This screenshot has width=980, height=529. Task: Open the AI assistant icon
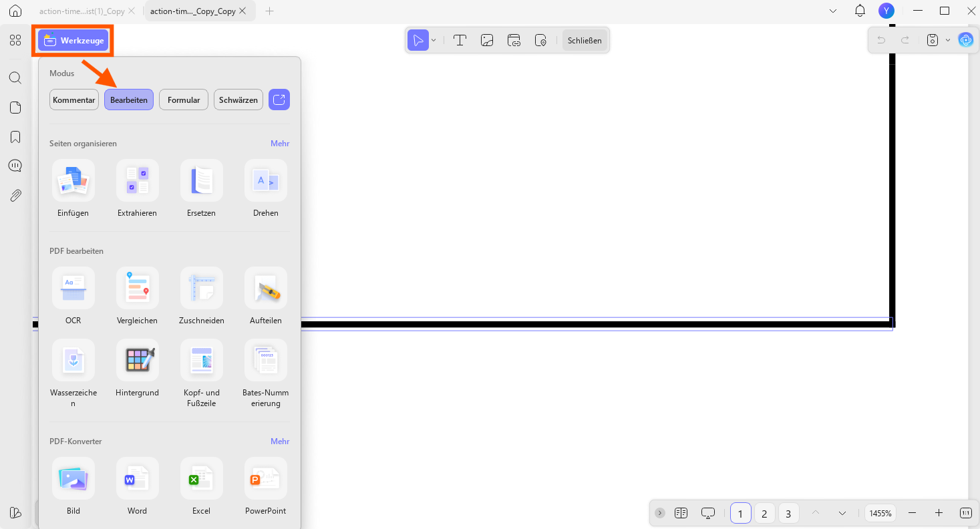965,40
